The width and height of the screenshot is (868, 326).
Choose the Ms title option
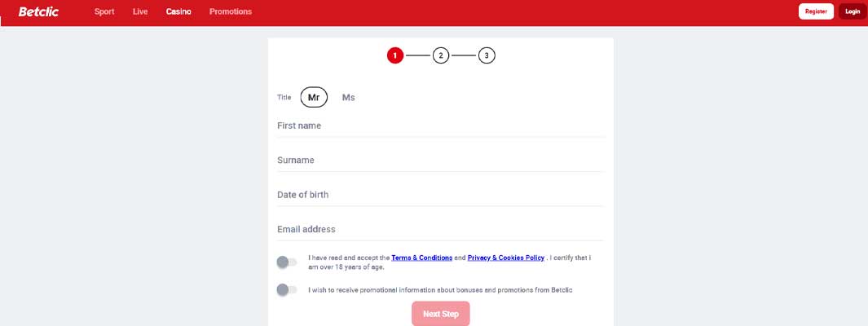click(348, 98)
